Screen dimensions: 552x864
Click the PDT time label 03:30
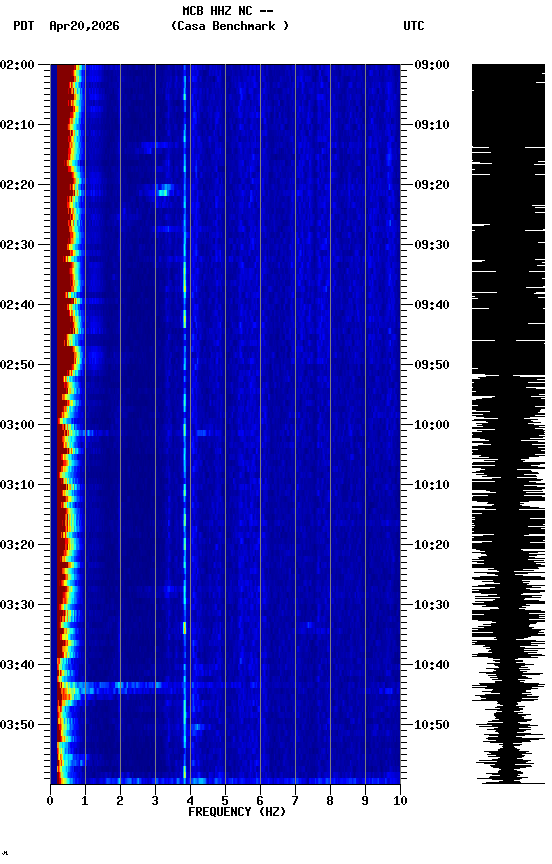(17, 606)
